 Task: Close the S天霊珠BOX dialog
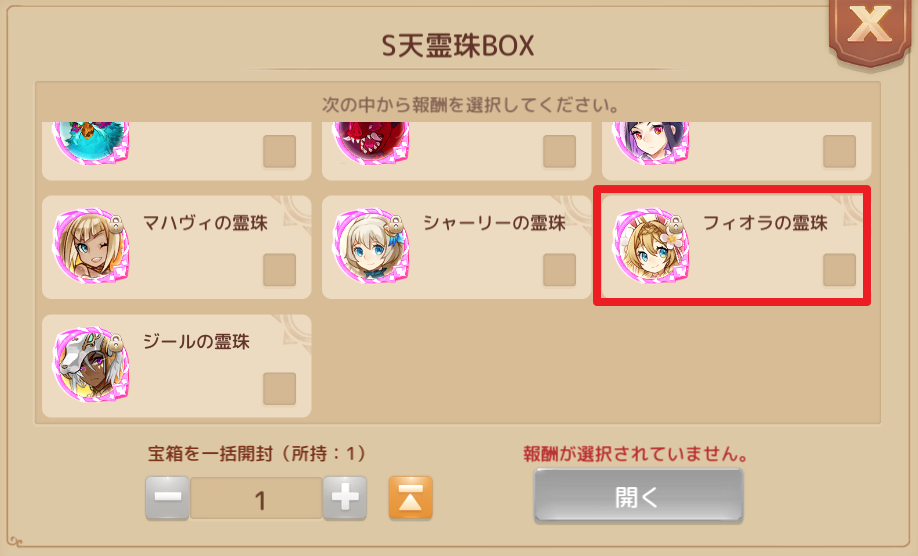coord(870,29)
